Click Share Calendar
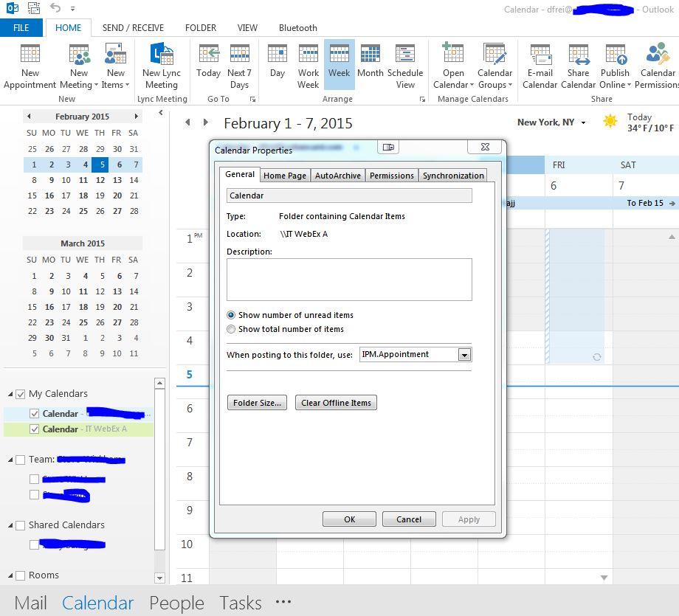This screenshot has height=616, width=679. (578, 66)
